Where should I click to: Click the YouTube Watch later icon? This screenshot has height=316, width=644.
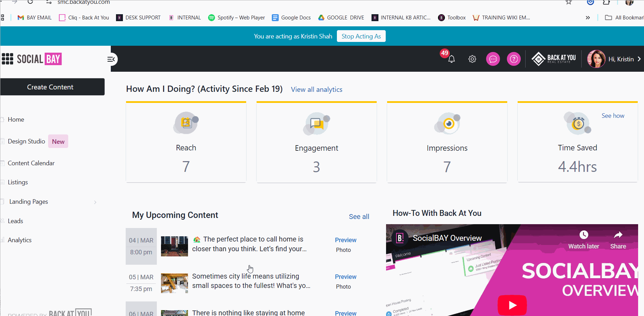pyautogui.click(x=584, y=235)
